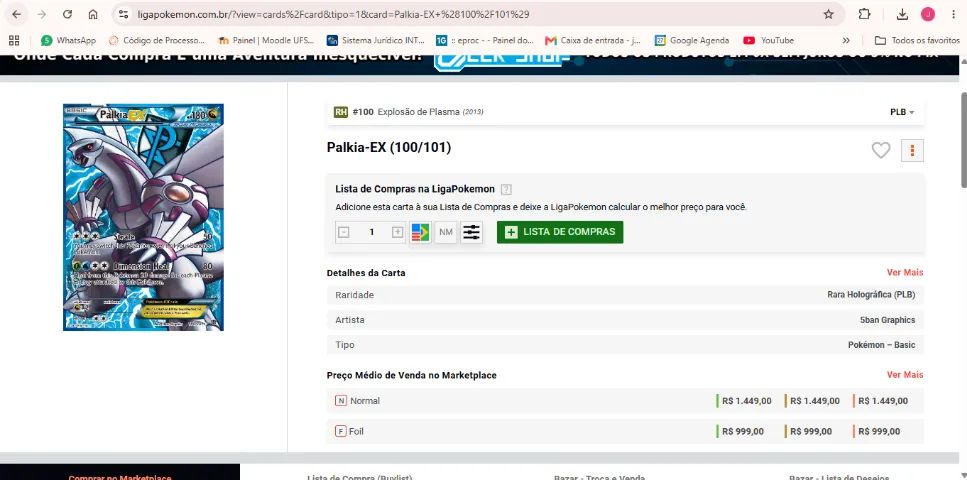The image size is (967, 480).
Task: Choose NM card condition
Action: pos(446,232)
